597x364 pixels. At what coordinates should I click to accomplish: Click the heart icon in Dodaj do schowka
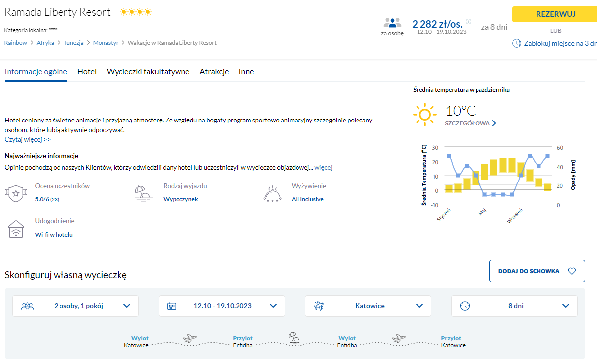(x=572, y=271)
